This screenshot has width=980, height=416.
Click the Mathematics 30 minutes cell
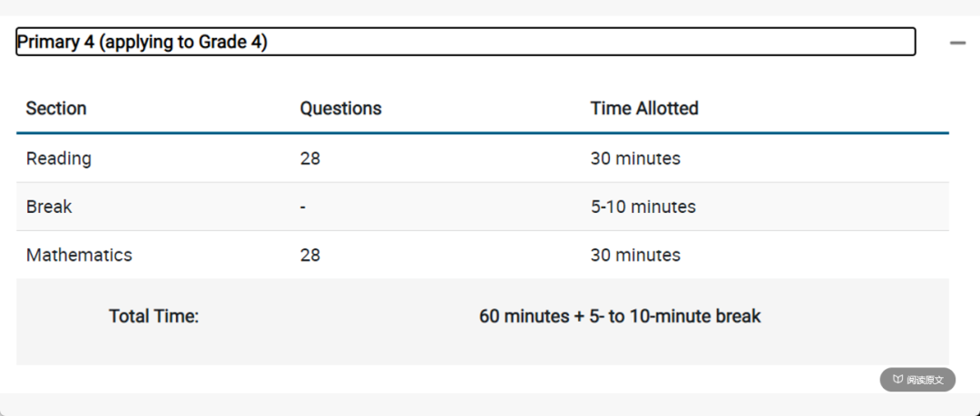[x=635, y=255]
